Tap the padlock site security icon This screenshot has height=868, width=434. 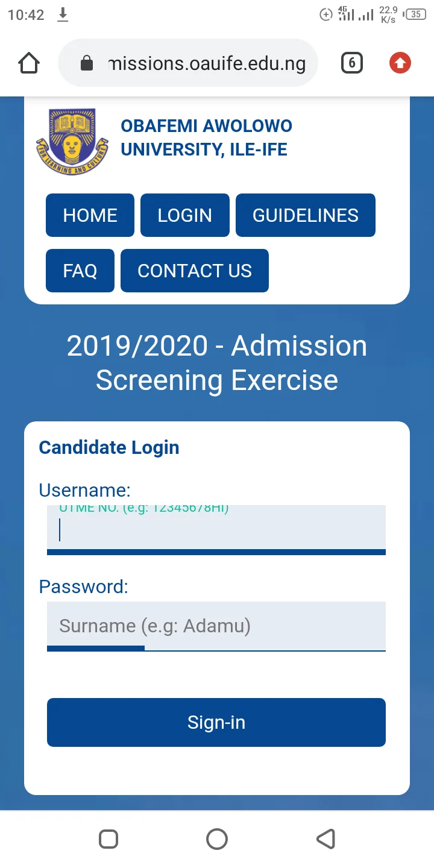click(87, 63)
